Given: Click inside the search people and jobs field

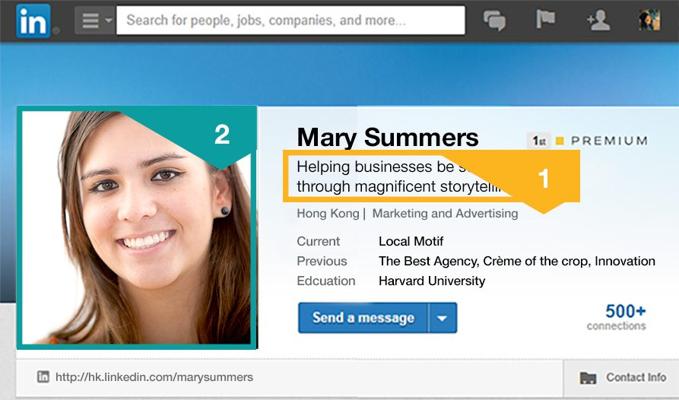Looking at the screenshot, I should pyautogui.click(x=291, y=20).
